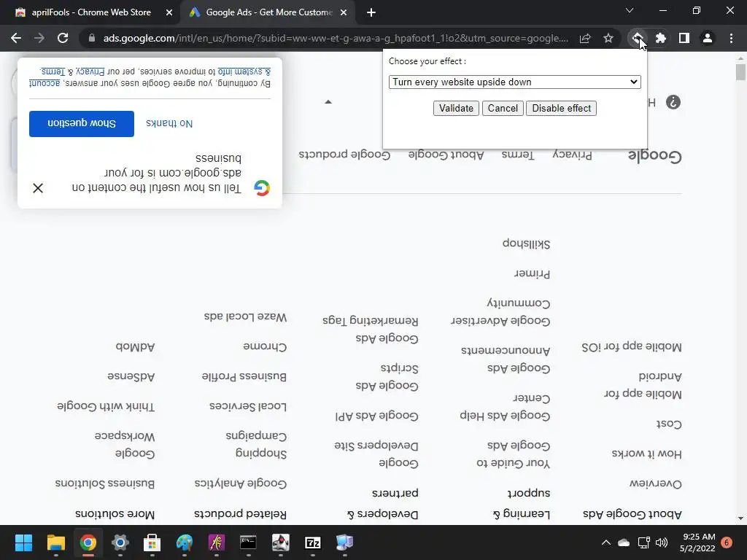Click the browser back arrow
Image resolution: width=747 pixels, height=560 pixels.
tap(16, 38)
